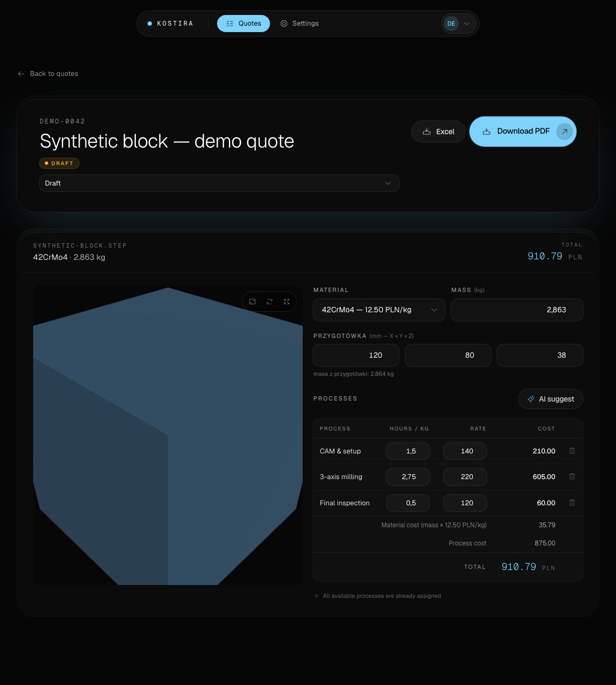Screen dimensions: 616x685
Task: Click the 60.00 cost value
Action: coord(546,503)
